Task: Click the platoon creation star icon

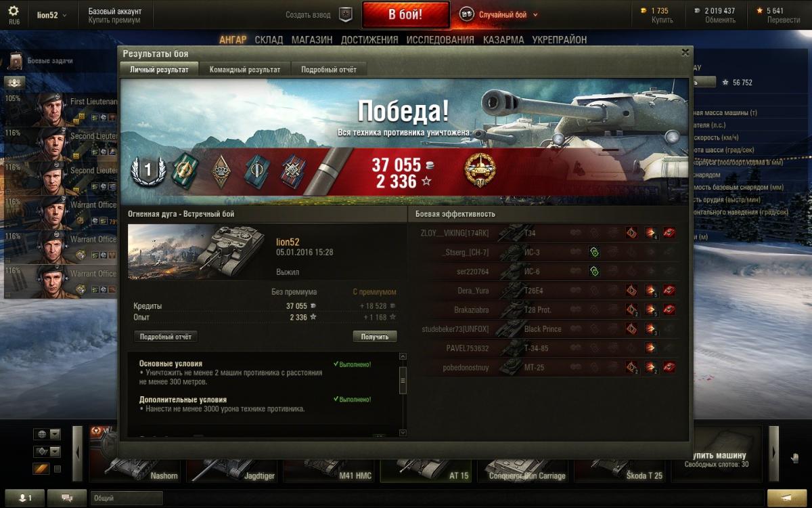Action: [345, 14]
